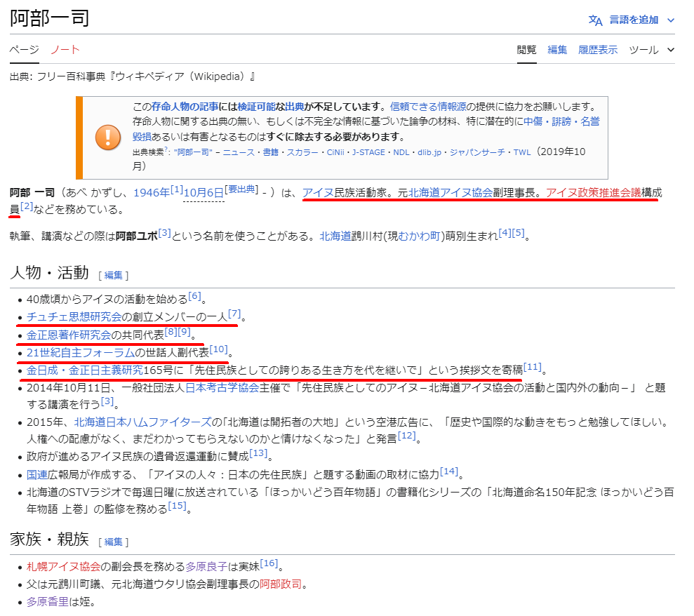Viewport: 694px width, 616px height.
Task: Click the 要出典 citation-needed tag
Action: 241,189
